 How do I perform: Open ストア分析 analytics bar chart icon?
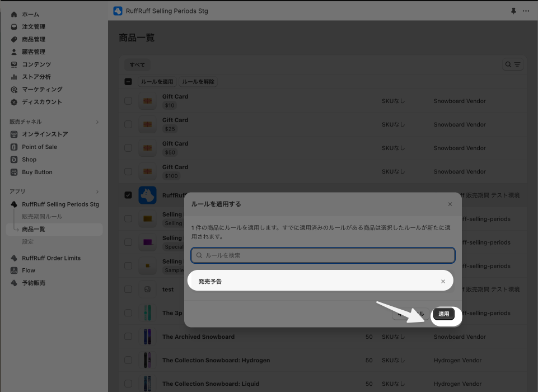click(x=14, y=77)
